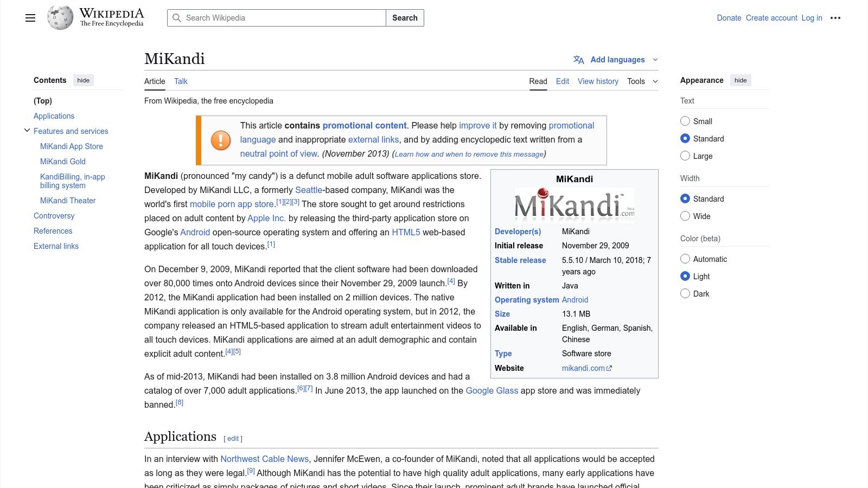Select Small text size
The height and width of the screenshot is (488, 868).
[x=685, y=121]
